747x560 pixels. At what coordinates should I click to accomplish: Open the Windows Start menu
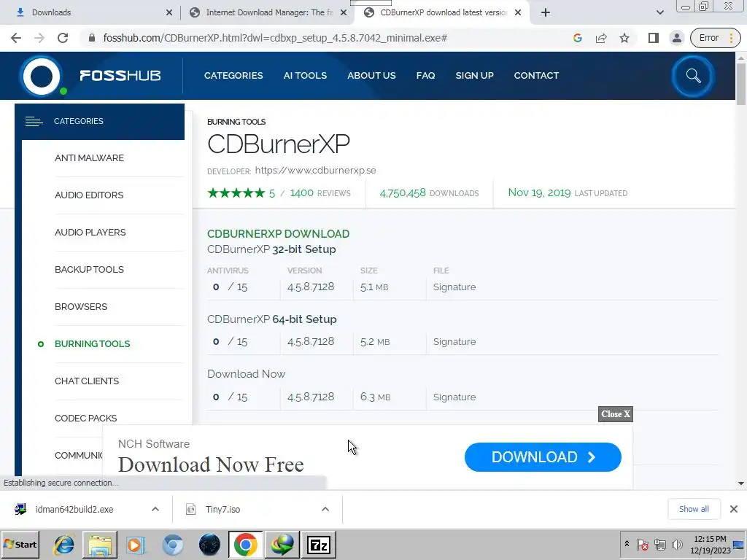pos(20,545)
